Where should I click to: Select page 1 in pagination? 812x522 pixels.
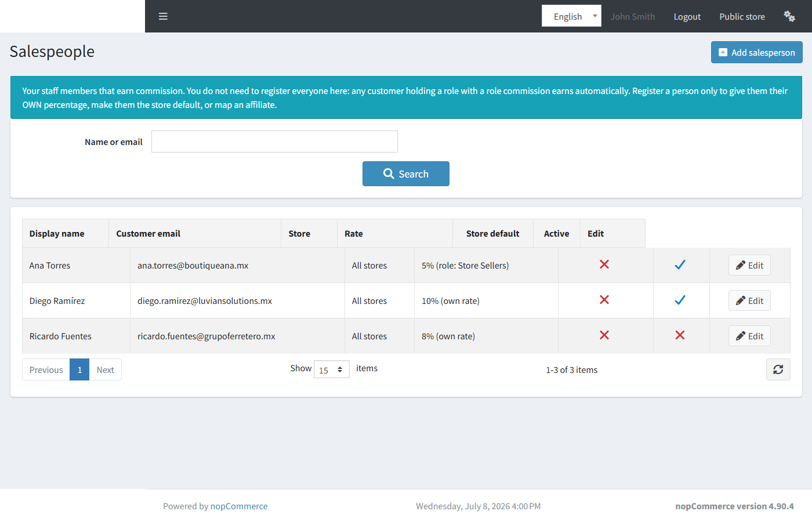79,369
